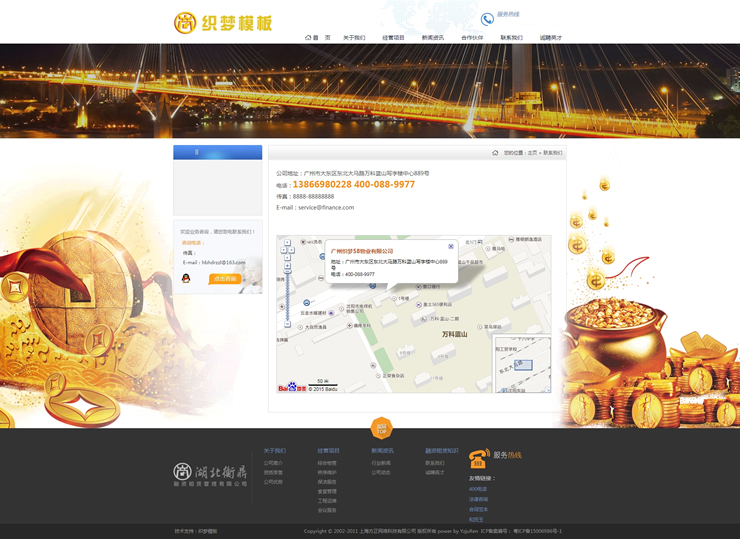Click the hexagonal back-to-top button
Image resolution: width=740 pixels, height=539 pixels.
380,428
